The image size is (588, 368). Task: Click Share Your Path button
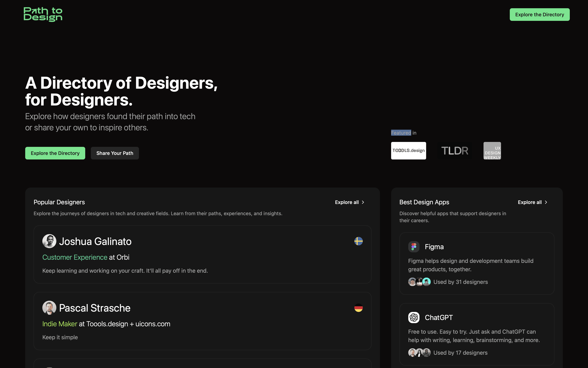tap(115, 153)
